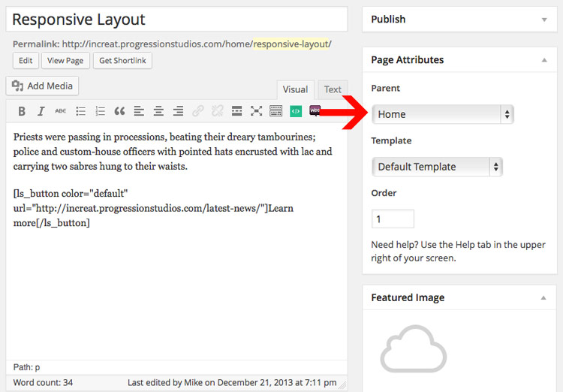Collapse the Page Attributes panel
This screenshot has height=392, width=563.
544,60
